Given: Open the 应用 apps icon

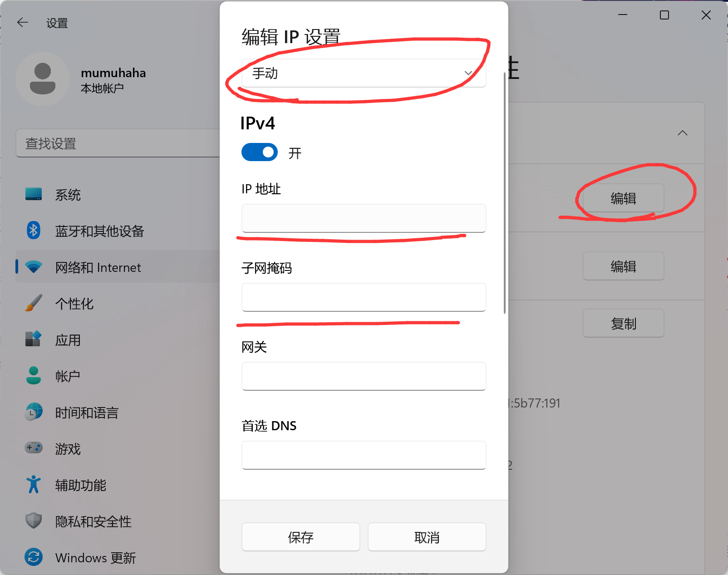Looking at the screenshot, I should pos(34,339).
